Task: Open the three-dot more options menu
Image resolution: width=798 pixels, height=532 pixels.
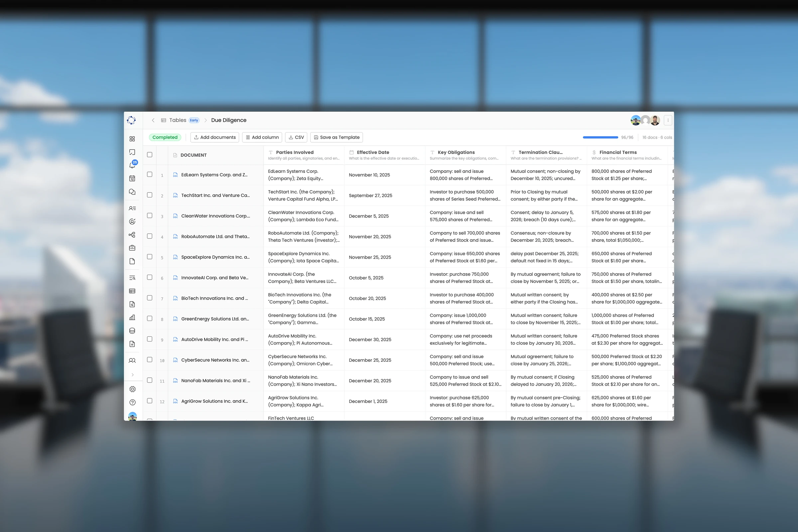Action: (x=668, y=120)
